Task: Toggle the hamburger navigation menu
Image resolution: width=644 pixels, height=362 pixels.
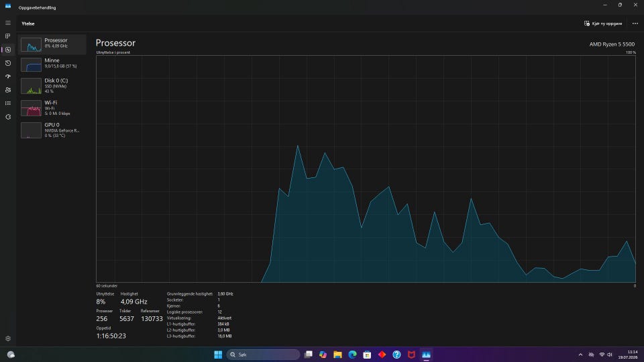Action: point(8,23)
